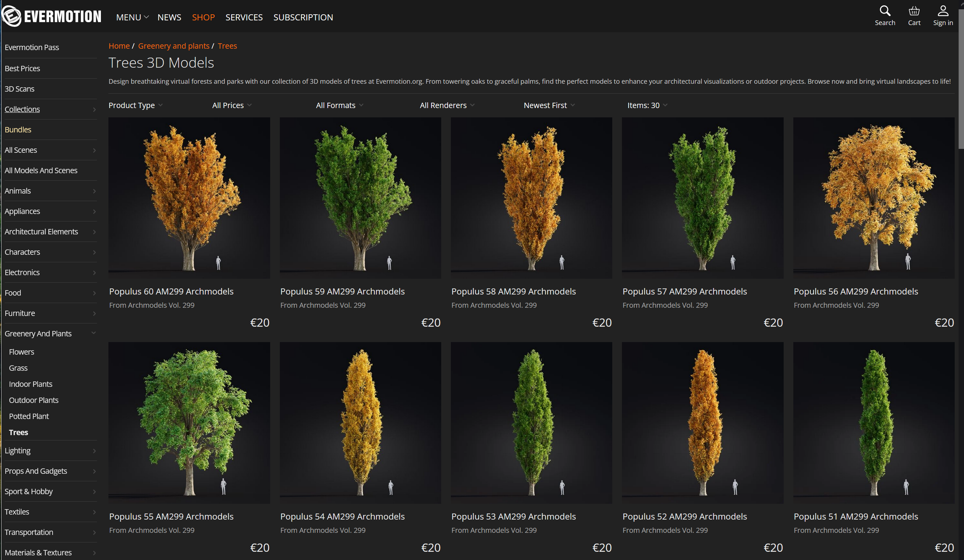Expand the Appliances category chevron

point(94,211)
